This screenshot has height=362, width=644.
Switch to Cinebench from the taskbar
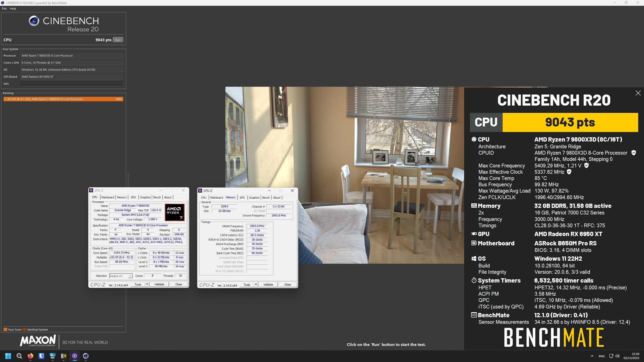click(x=86, y=356)
